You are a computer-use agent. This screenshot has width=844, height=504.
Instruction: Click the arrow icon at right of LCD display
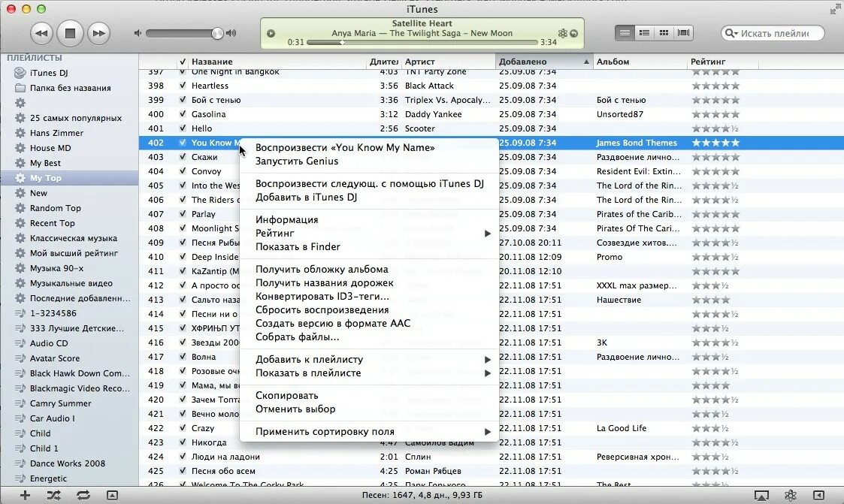click(x=573, y=33)
